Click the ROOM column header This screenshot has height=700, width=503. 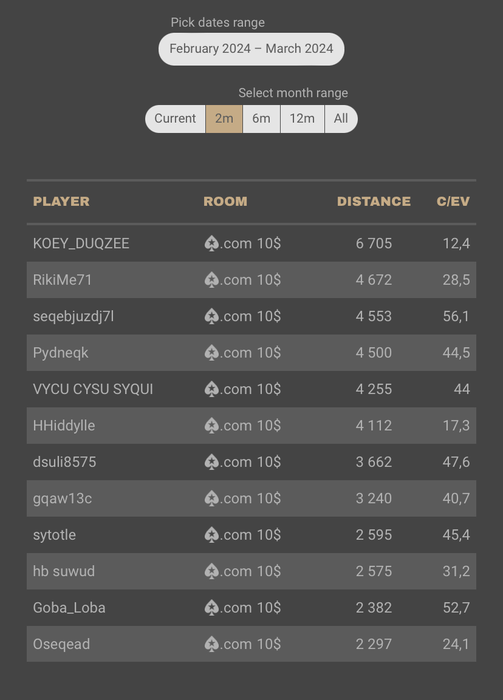(225, 201)
